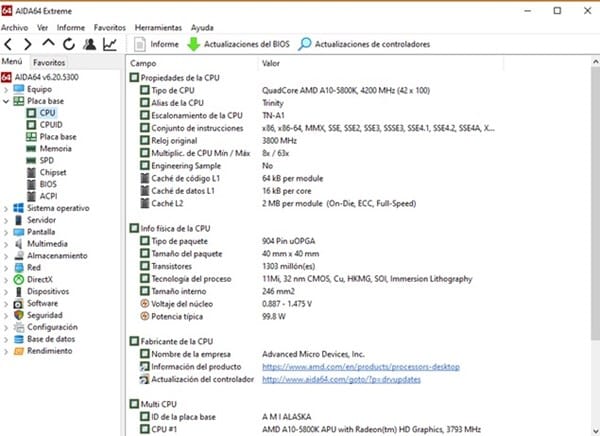Screen dimensions: 600x436
Task: Select the Chipset icon
Action: coord(31,172)
